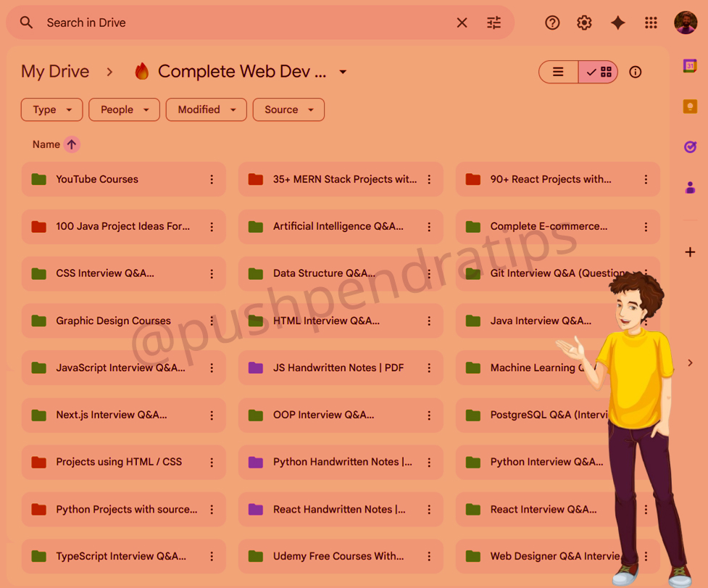This screenshot has width=708, height=588.
Task: Expand the Complete Web Dev folder dropdown arrow
Action: click(x=343, y=72)
